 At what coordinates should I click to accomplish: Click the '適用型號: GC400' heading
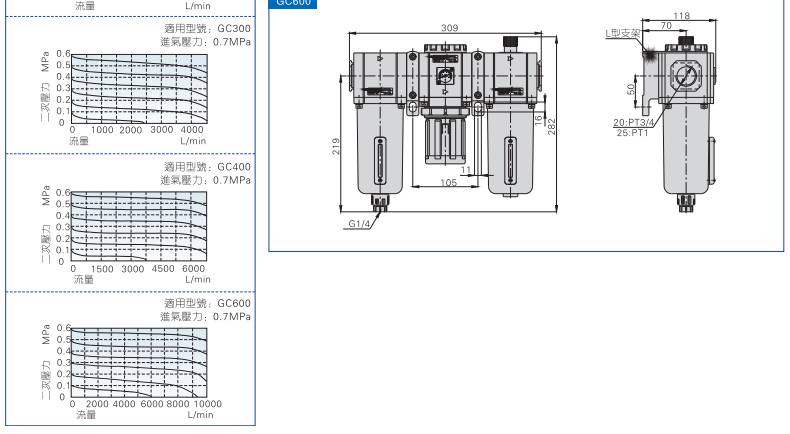pyautogui.click(x=207, y=167)
